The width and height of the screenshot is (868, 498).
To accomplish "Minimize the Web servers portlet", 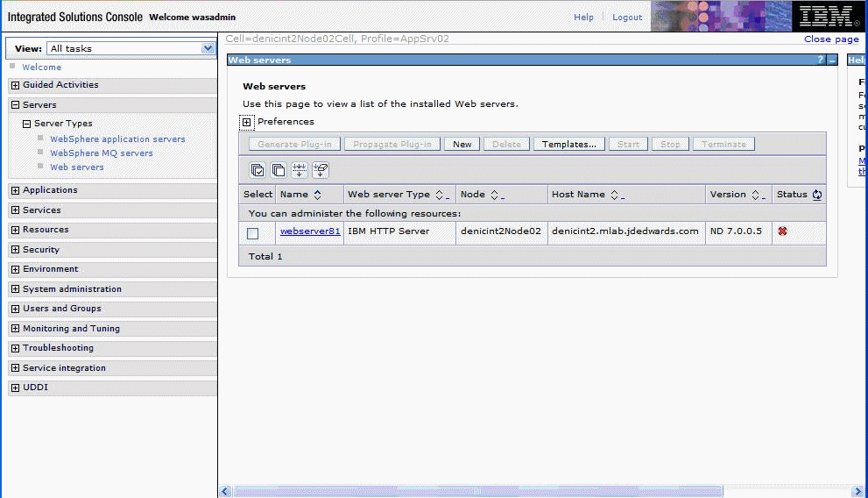I will pyautogui.click(x=832, y=60).
